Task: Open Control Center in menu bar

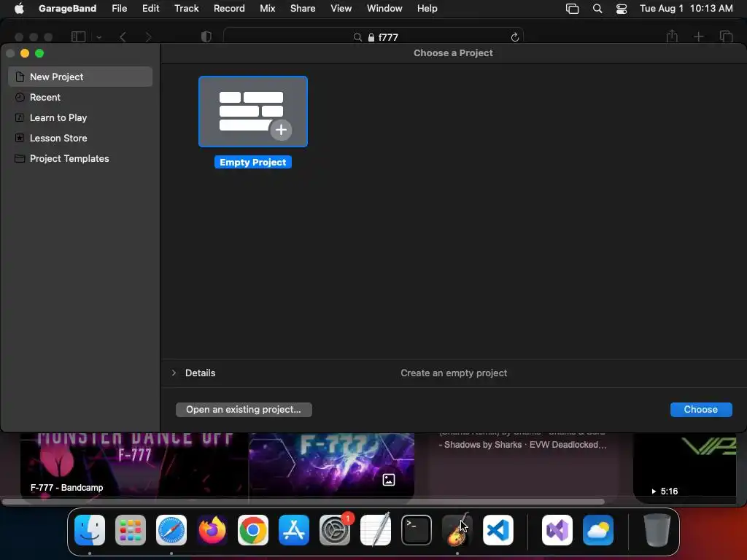Action: click(622, 9)
